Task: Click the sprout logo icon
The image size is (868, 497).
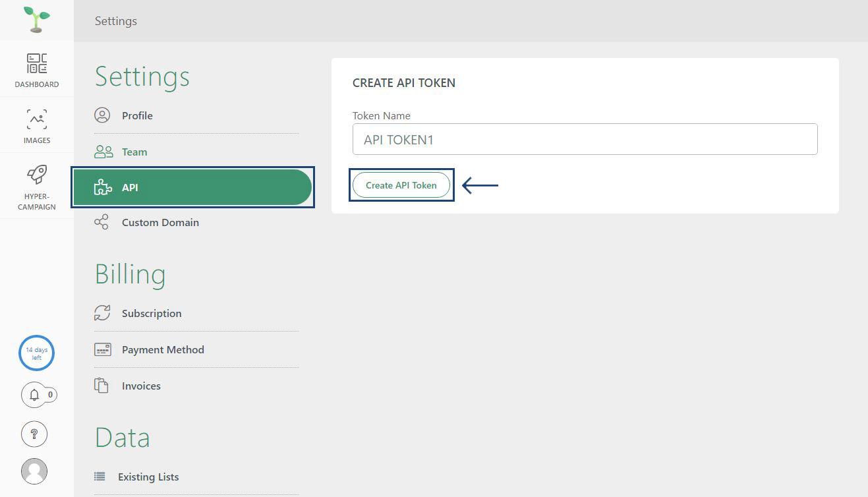Action: pos(36,20)
